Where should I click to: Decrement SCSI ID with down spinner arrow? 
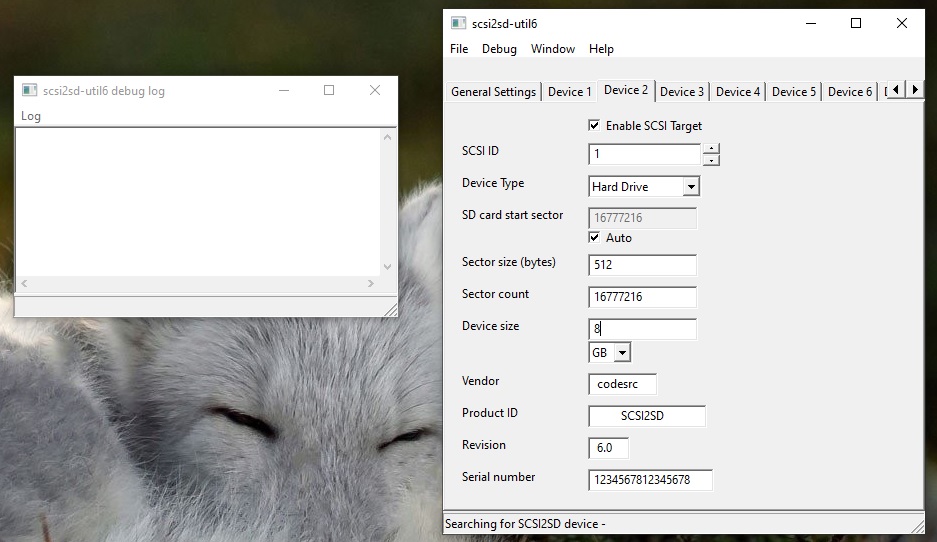click(x=711, y=160)
